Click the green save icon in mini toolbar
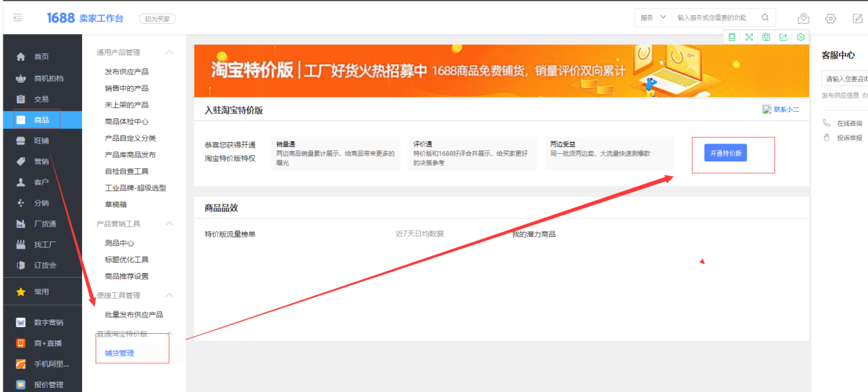 (x=766, y=37)
